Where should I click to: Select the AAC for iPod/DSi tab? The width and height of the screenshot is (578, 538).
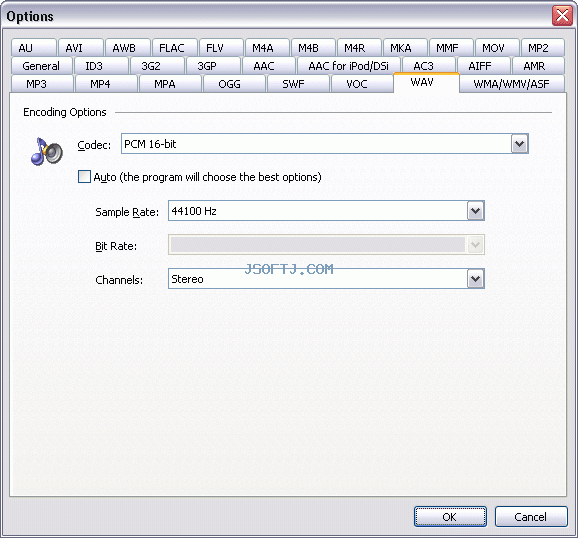pyautogui.click(x=349, y=66)
